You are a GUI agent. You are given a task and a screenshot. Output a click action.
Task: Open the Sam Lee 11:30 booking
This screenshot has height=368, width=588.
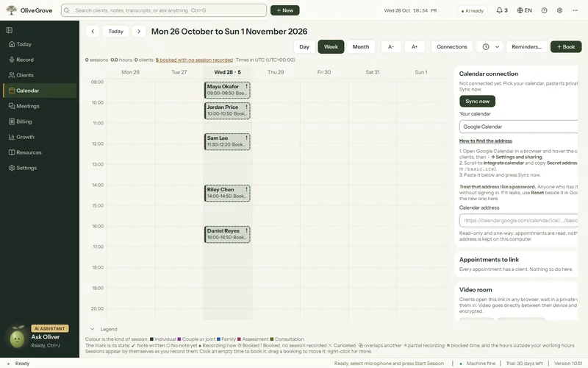point(227,141)
